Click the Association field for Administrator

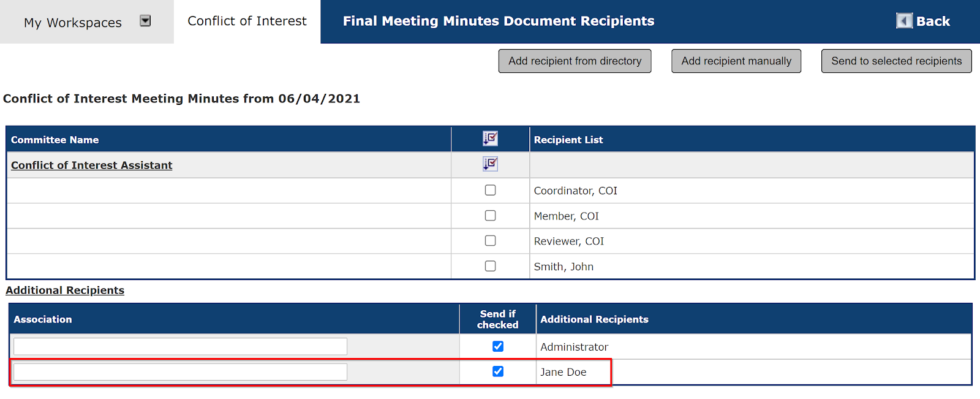click(180, 346)
